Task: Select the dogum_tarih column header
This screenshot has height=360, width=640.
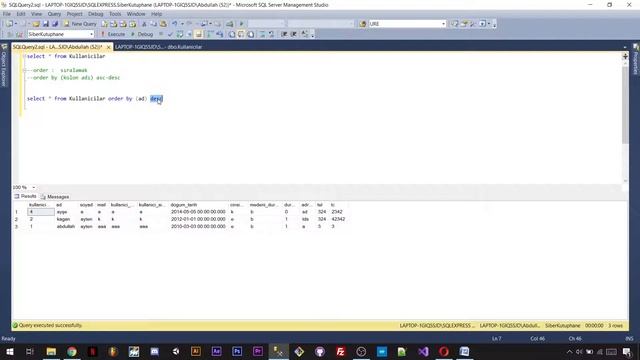Action: pos(184,205)
